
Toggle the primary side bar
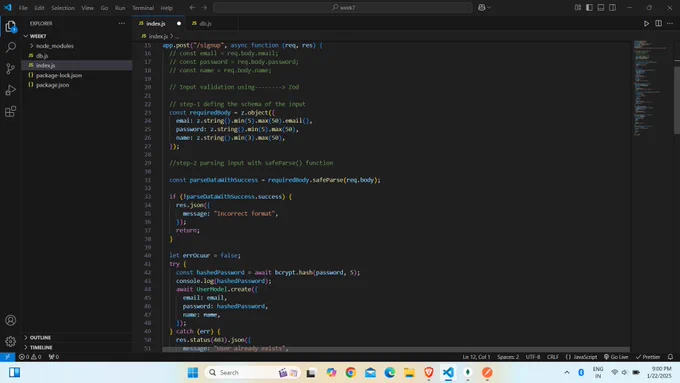589,7
